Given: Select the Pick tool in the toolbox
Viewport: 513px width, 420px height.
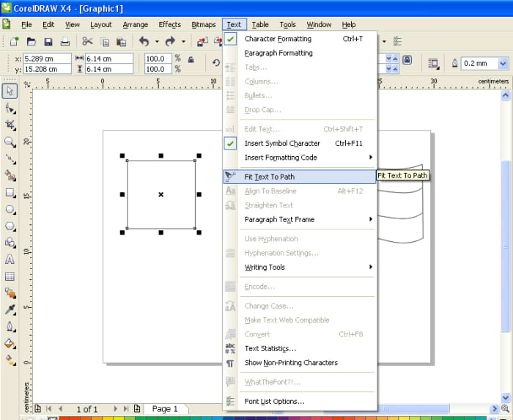Looking at the screenshot, I should 10,91.
